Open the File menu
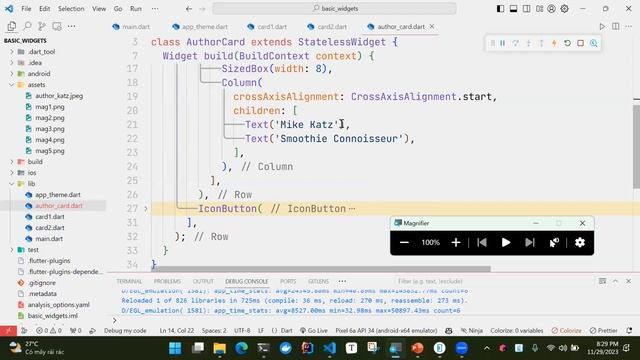This screenshot has height=360, width=640. (26, 9)
